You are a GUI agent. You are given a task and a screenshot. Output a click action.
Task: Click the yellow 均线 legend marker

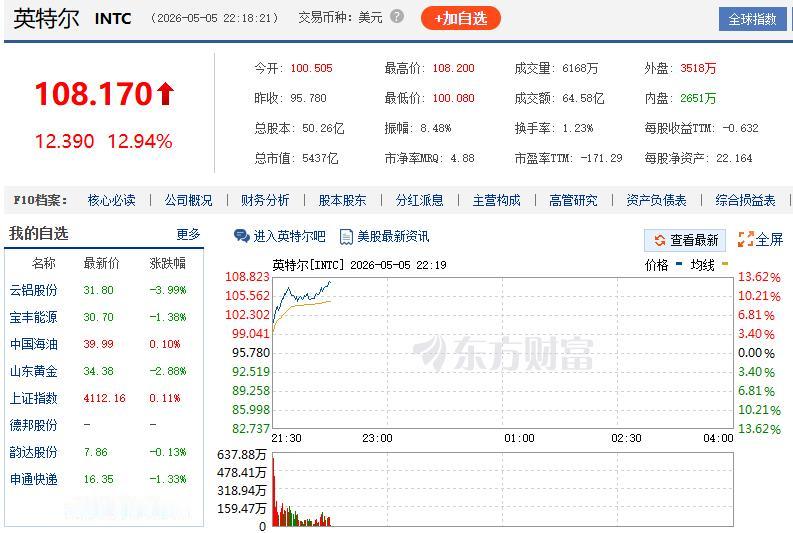point(725,263)
